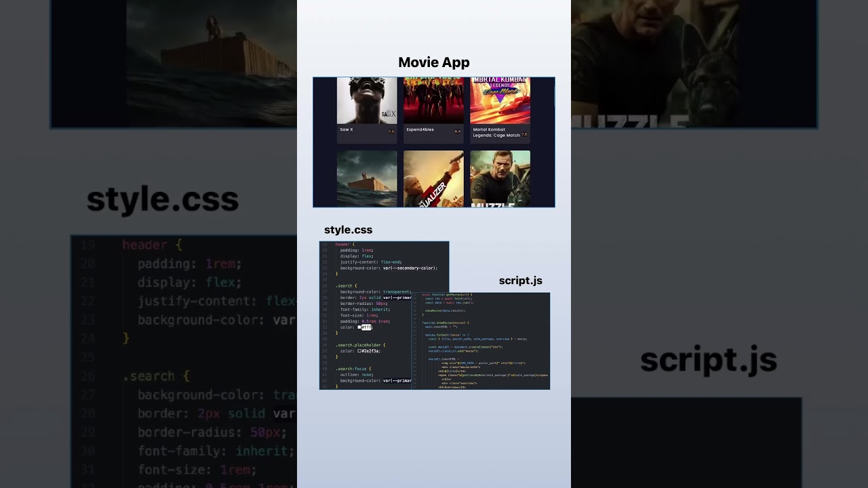Click the 'Saw X' movie title
The height and width of the screenshot is (488, 868).
click(x=347, y=129)
